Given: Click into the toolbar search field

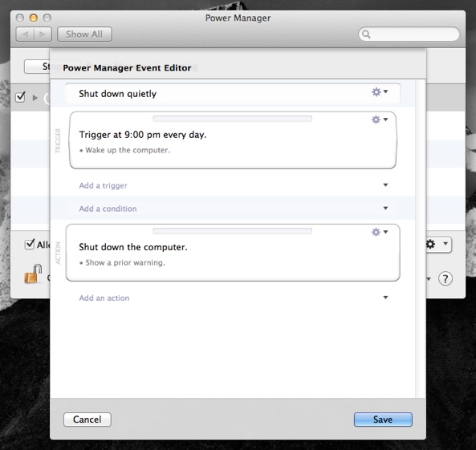Looking at the screenshot, I should [x=409, y=34].
